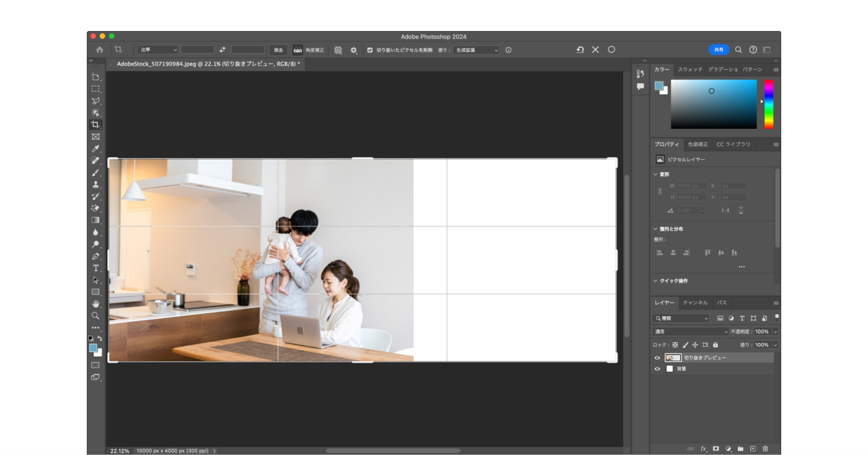Select the Rectangular Marquee tool

pyautogui.click(x=95, y=89)
